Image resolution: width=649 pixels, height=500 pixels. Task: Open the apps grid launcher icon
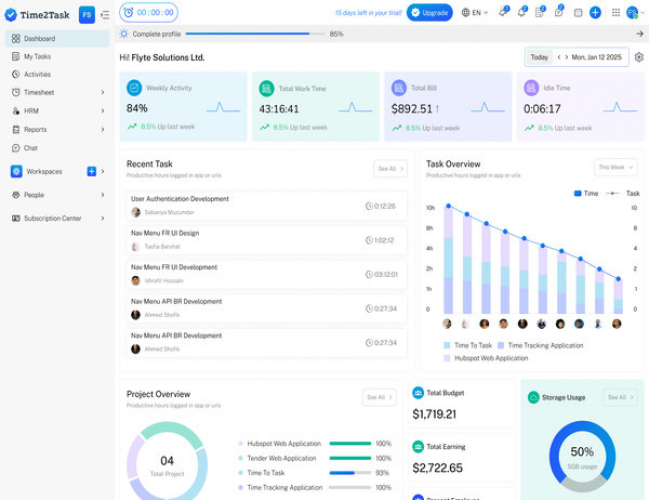tap(616, 12)
